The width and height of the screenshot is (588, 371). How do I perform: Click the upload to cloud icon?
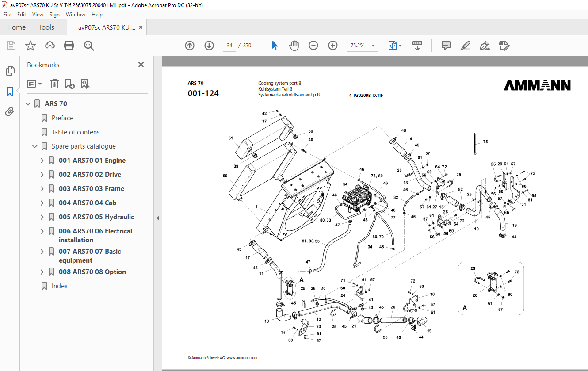[x=50, y=46]
